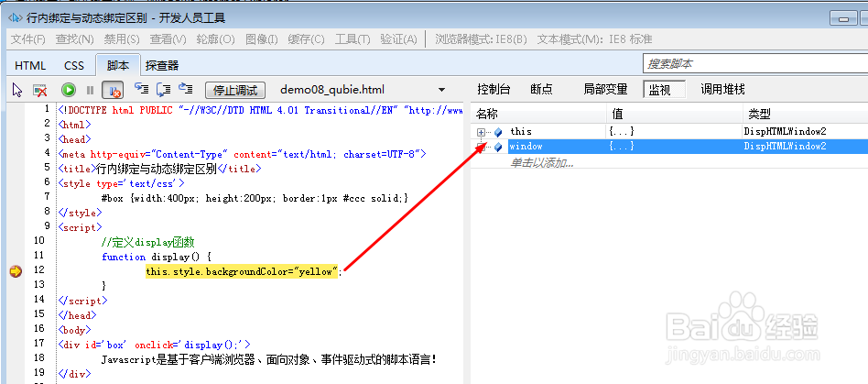Click the //定义display函数 comment line
The height and width of the screenshot is (384, 868).
[147, 242]
